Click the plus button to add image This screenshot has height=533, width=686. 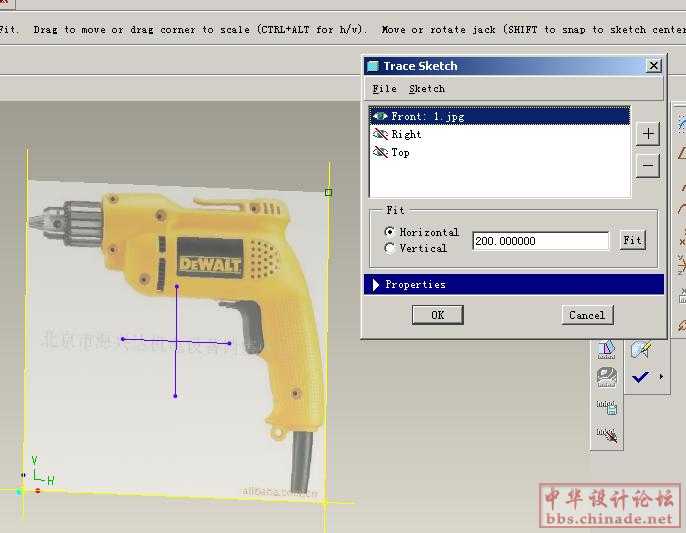(x=648, y=133)
